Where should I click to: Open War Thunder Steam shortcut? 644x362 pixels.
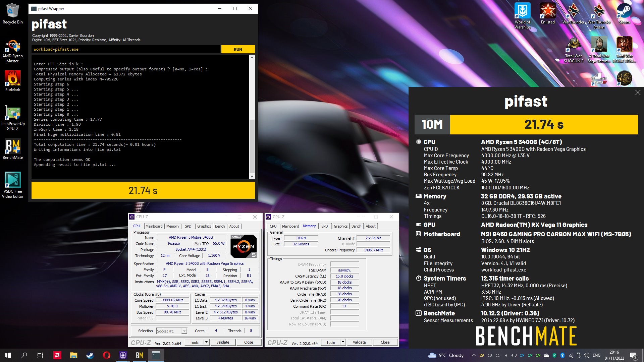(599, 16)
